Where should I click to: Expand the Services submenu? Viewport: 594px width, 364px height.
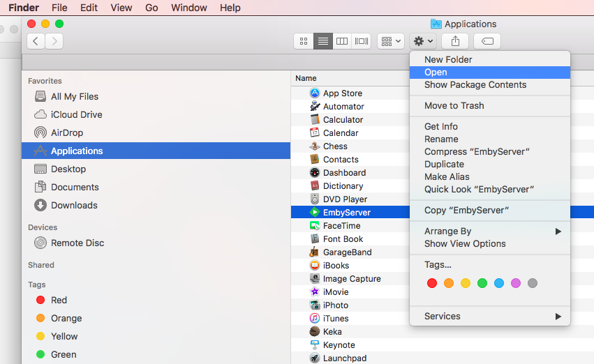(x=490, y=317)
